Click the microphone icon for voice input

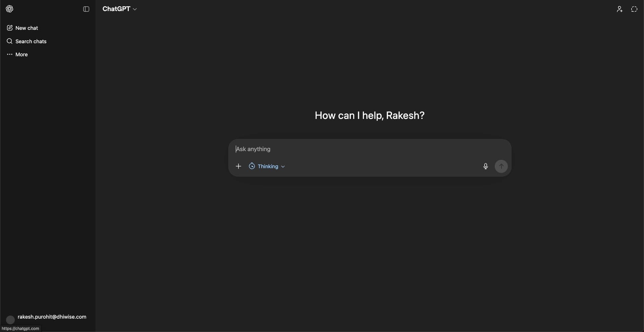tap(486, 166)
